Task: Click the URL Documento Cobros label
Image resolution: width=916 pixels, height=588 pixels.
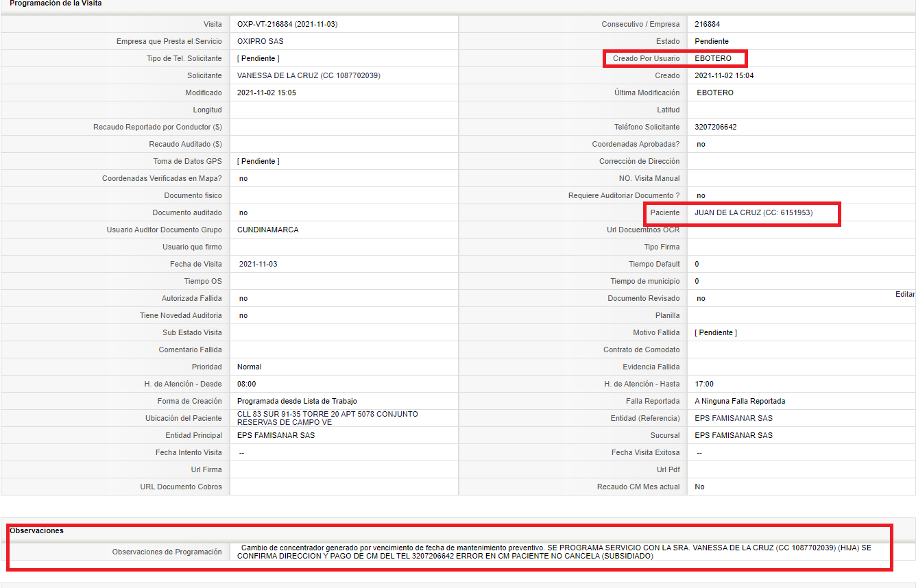Action: click(181, 487)
